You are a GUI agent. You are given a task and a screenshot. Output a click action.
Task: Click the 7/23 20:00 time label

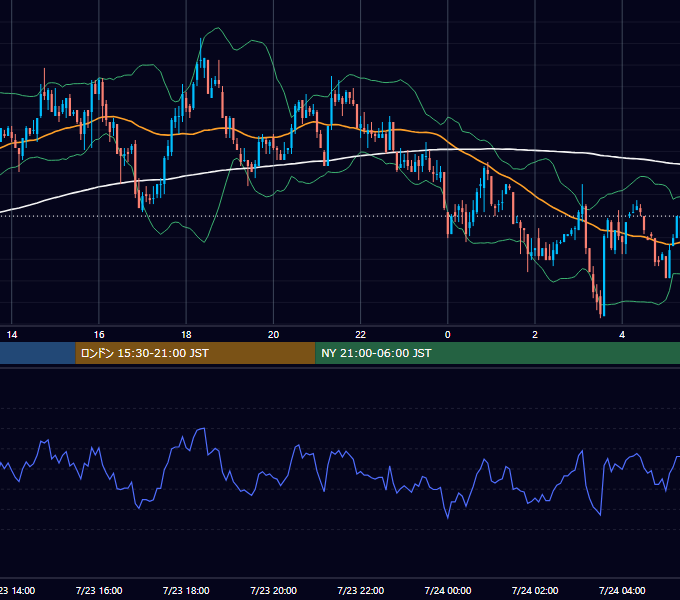274,590
